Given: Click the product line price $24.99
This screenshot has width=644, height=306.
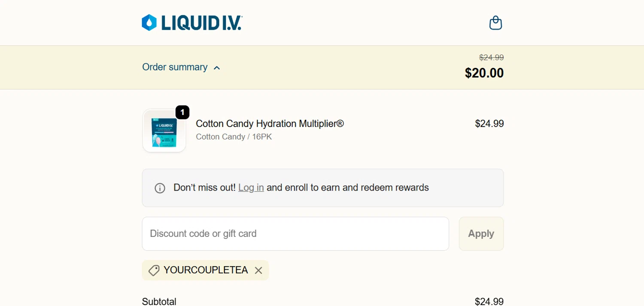Looking at the screenshot, I should (489, 124).
